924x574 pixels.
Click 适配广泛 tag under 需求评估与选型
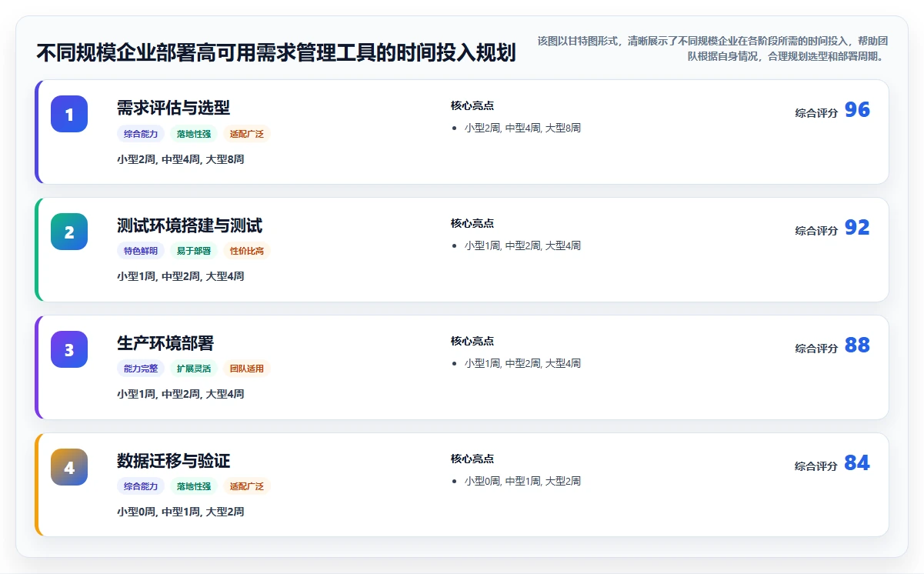click(x=247, y=134)
